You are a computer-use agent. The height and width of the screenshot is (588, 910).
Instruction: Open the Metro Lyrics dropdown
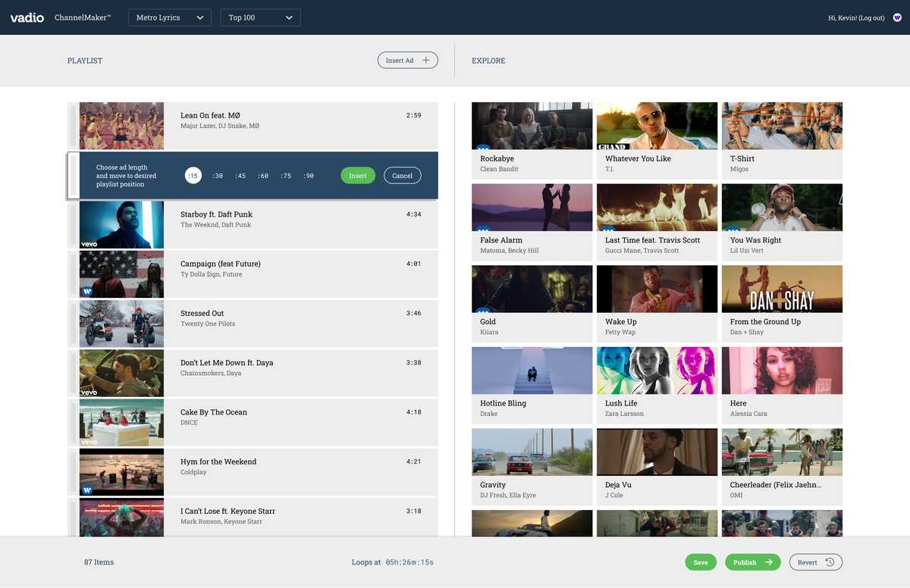170,17
